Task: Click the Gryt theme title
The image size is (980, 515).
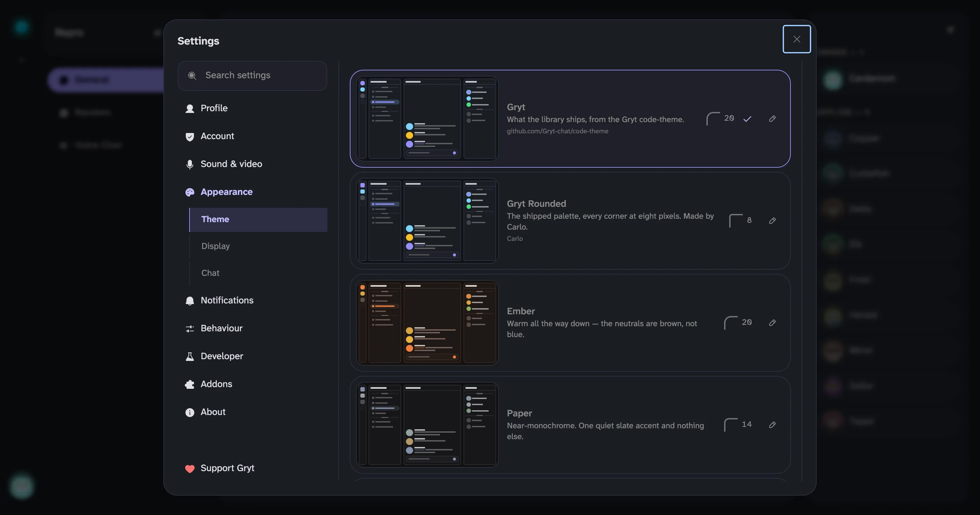Action: point(516,107)
